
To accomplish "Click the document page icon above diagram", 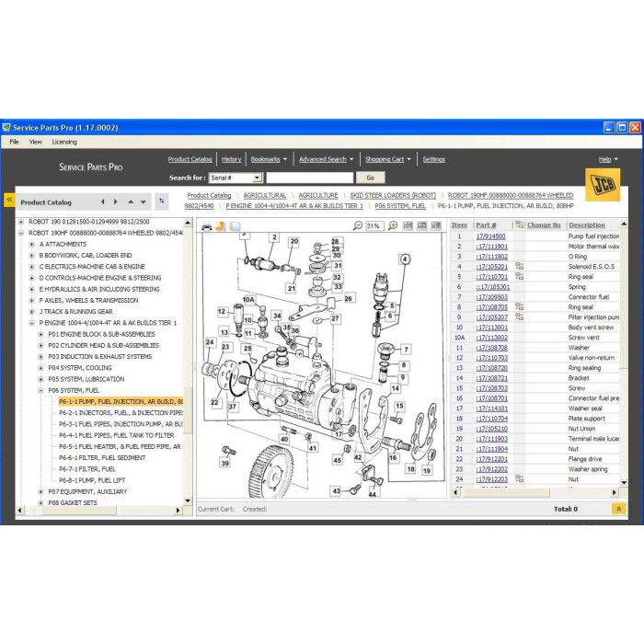I will [x=235, y=226].
